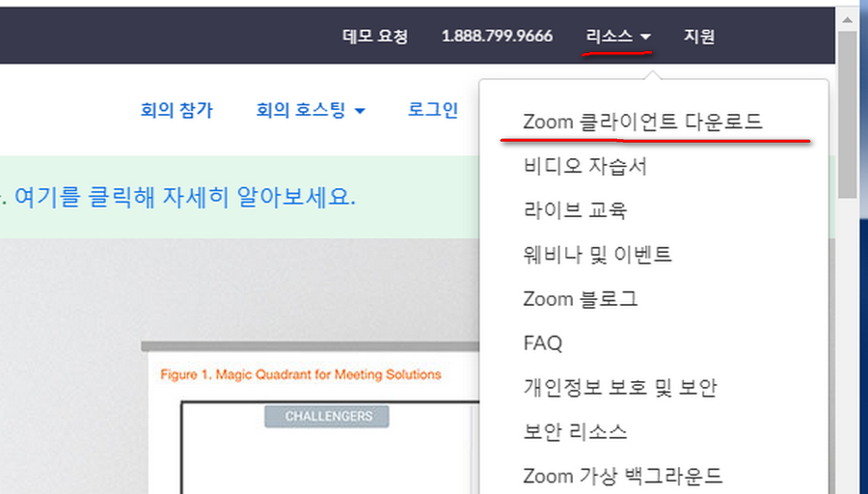Click 여기를 클릭해 자세히 알아보세요 banner link

coord(184,197)
